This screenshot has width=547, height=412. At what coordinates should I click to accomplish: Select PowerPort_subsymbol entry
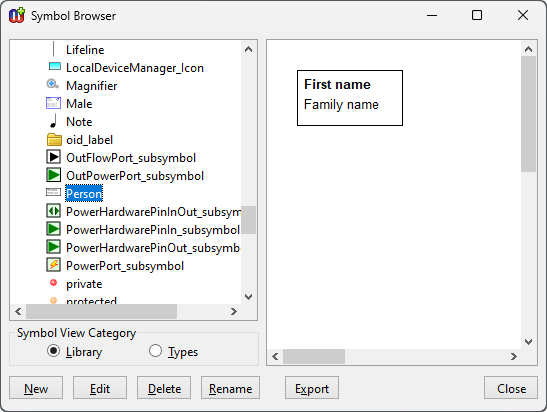click(125, 266)
